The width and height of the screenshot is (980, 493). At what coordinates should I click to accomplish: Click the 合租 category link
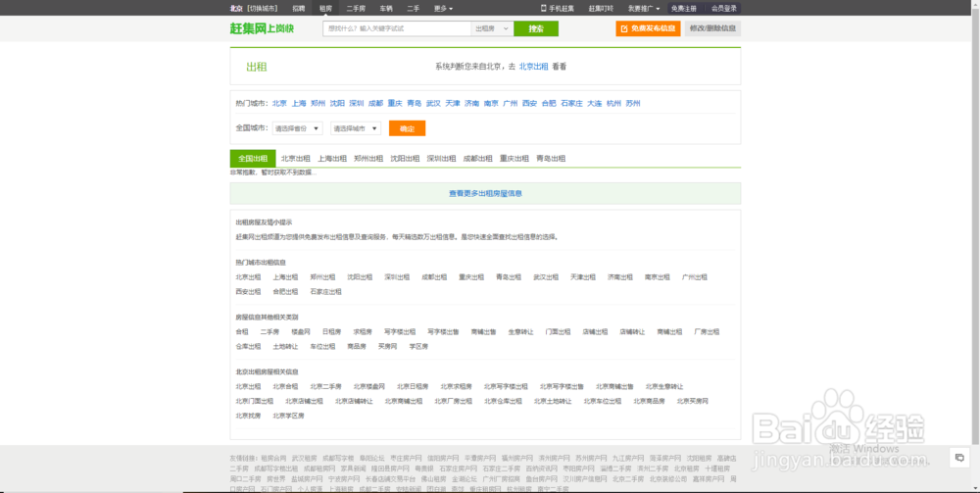pyautogui.click(x=242, y=332)
